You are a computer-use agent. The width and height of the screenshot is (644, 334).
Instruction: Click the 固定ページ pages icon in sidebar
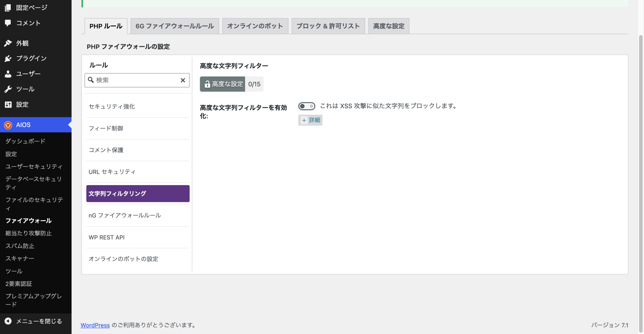click(8, 8)
